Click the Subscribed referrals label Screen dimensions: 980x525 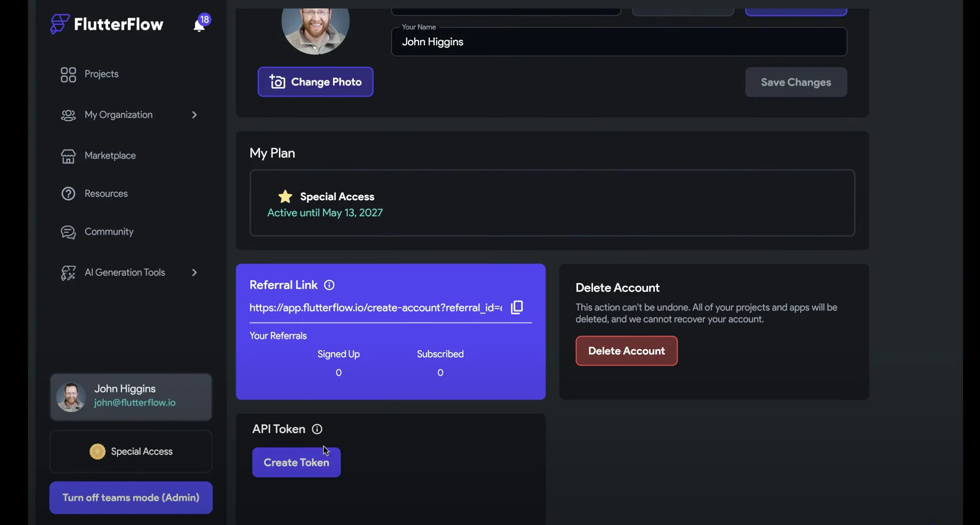440,354
